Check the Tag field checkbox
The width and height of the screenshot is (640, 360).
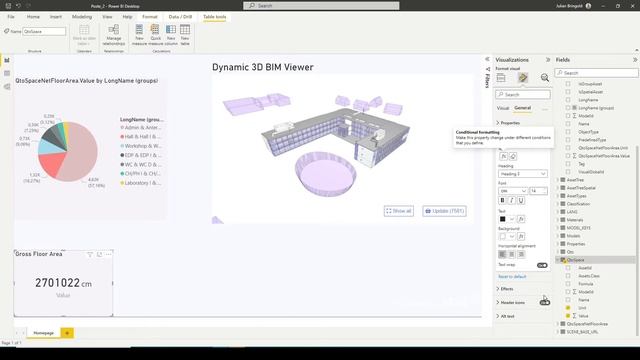(568, 164)
